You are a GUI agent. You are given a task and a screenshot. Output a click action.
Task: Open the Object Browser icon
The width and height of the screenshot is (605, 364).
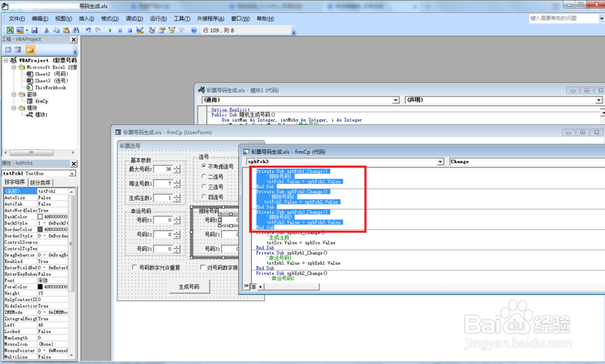[171, 30]
